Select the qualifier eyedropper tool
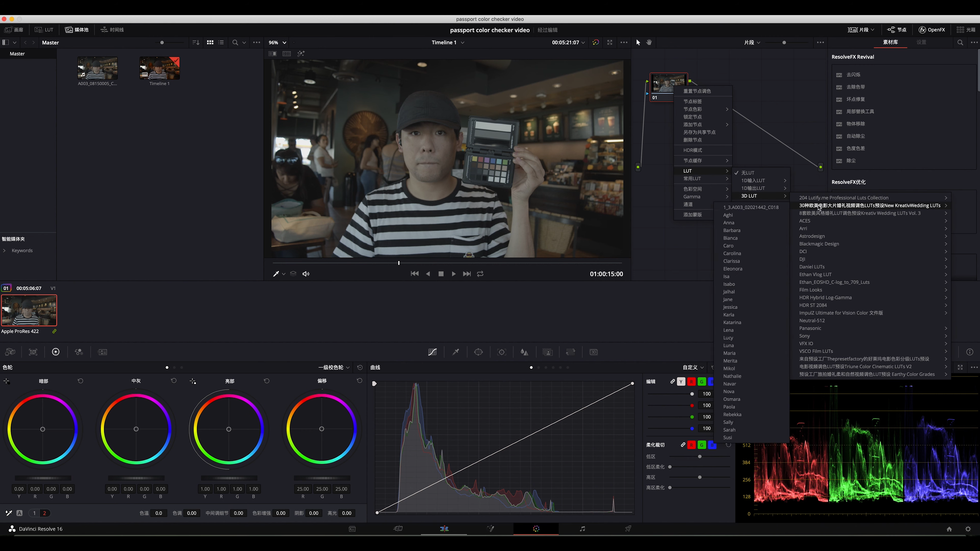Screen dimensions: 980x551 pos(455,352)
